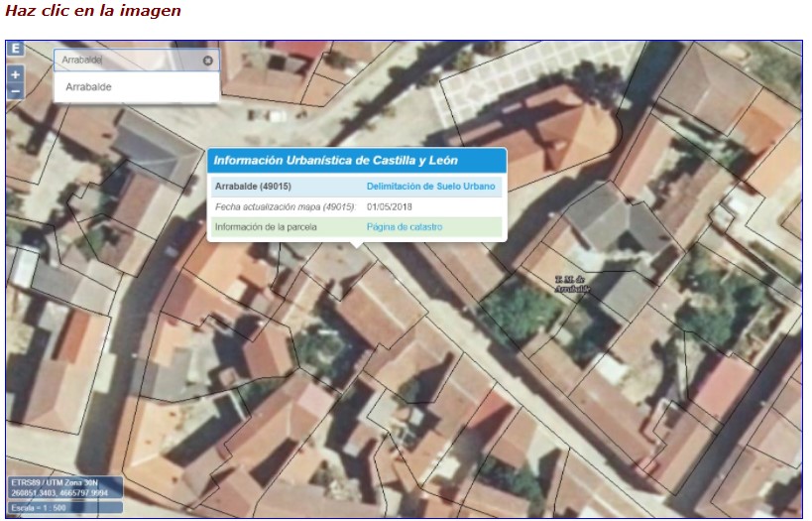
Task: Click the ETRS89 UTM coordinates box
Action: pyautogui.click(x=65, y=488)
